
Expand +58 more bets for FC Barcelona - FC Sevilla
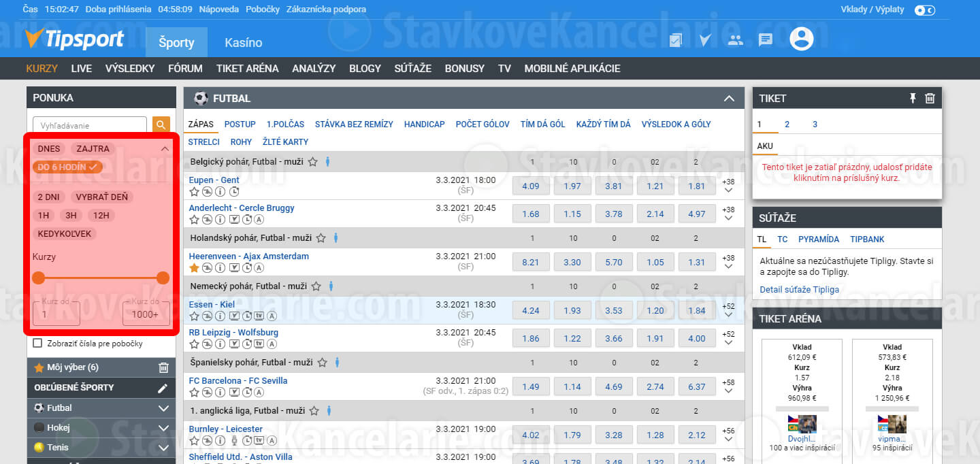point(729,386)
